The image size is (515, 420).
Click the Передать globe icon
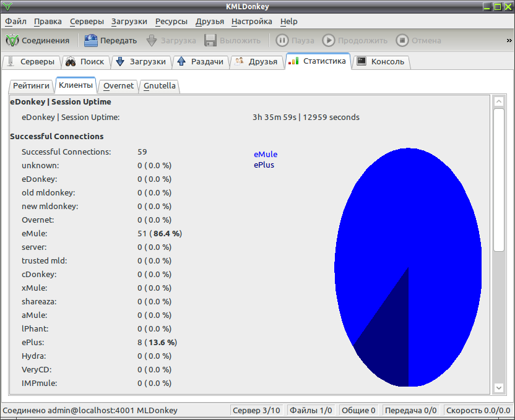coord(91,40)
